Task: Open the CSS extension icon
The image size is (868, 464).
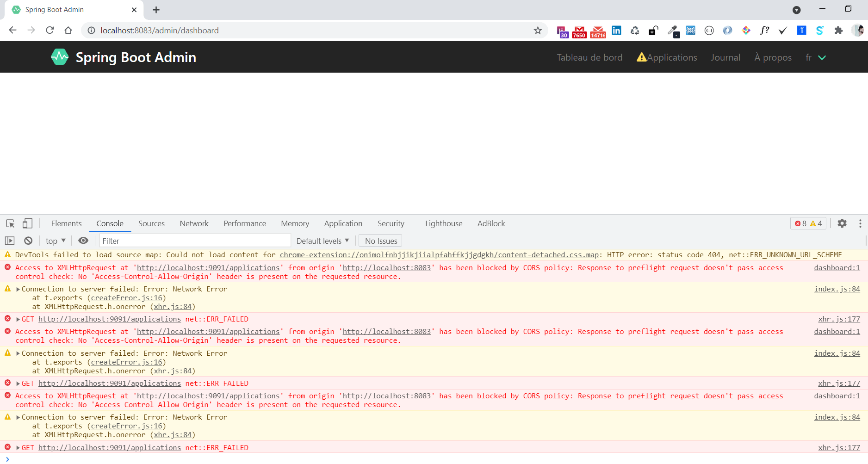Action: pos(690,31)
